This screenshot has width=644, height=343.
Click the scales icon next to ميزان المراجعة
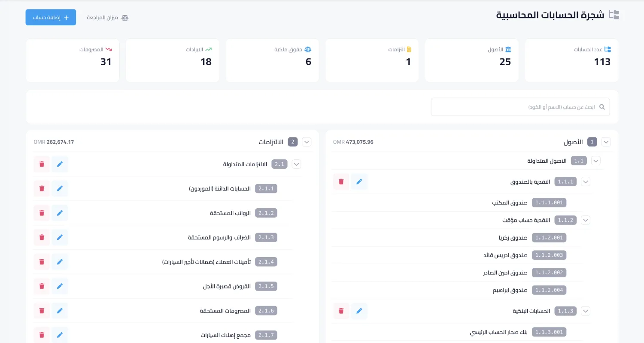coord(125,18)
